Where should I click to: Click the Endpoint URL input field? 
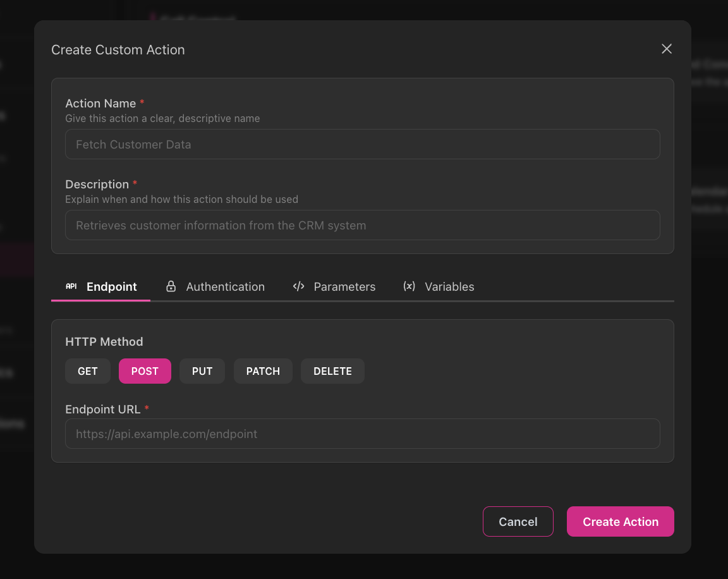click(x=362, y=434)
